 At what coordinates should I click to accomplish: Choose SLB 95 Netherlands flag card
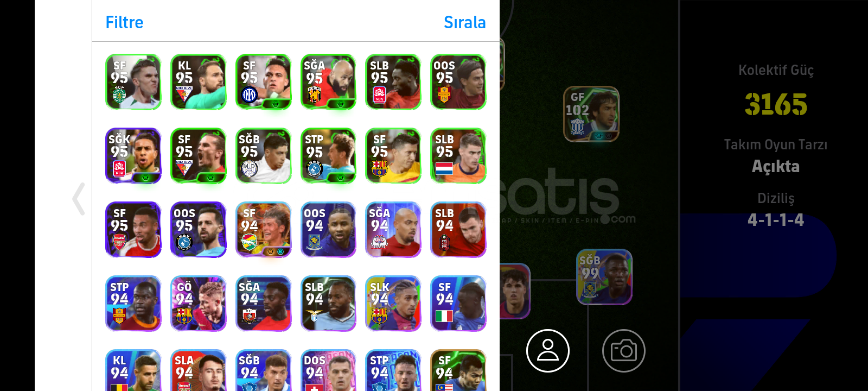click(x=458, y=156)
